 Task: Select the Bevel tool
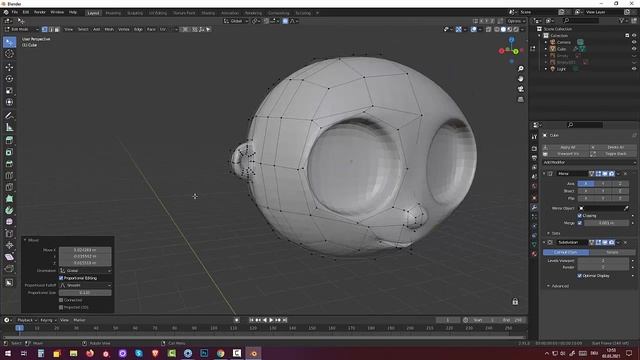pyautogui.click(x=9, y=164)
